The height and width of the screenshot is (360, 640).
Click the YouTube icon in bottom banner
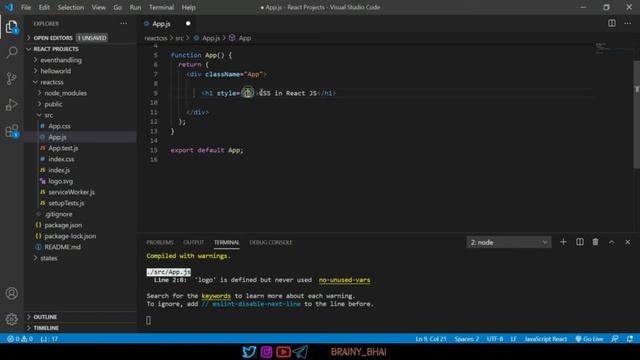tap(283, 351)
